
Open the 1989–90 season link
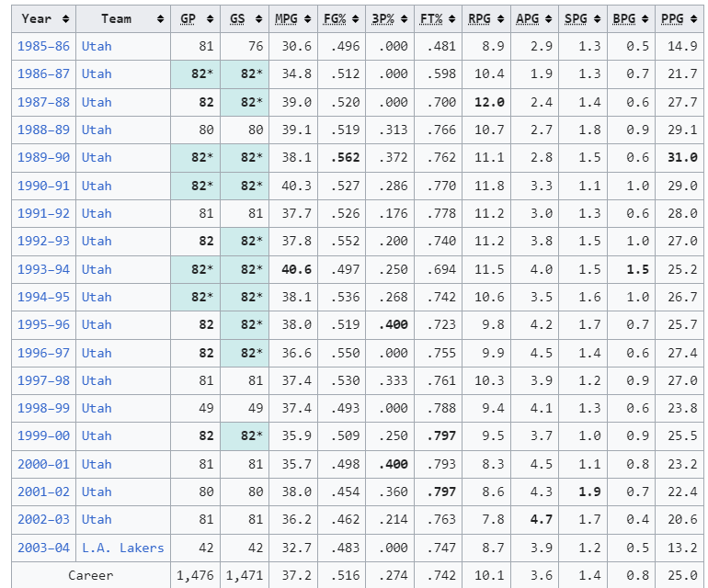click(x=43, y=157)
